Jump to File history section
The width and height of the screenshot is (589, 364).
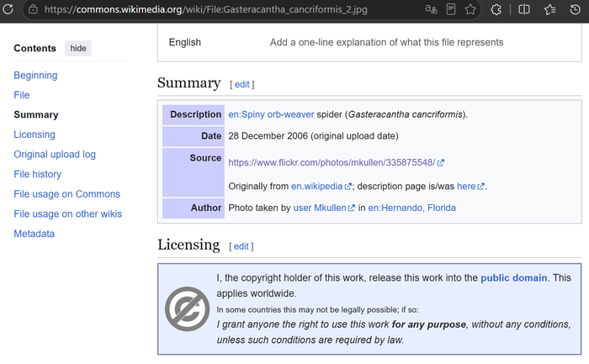(x=38, y=174)
